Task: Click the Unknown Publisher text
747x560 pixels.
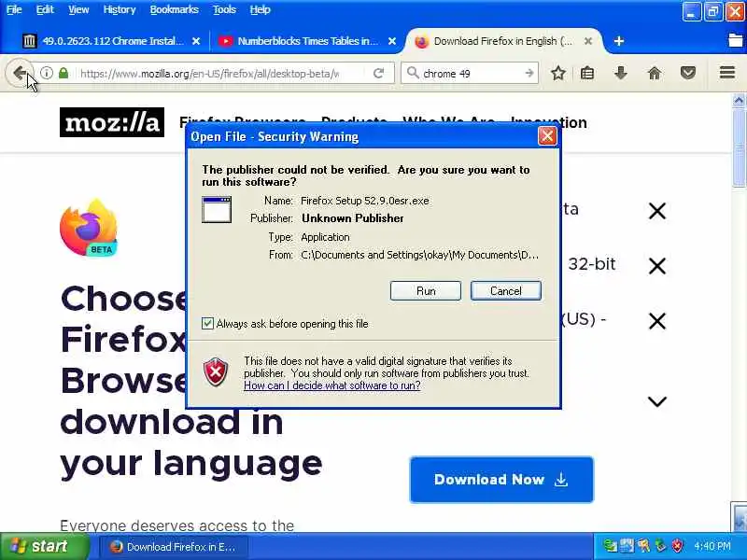Action: (353, 218)
